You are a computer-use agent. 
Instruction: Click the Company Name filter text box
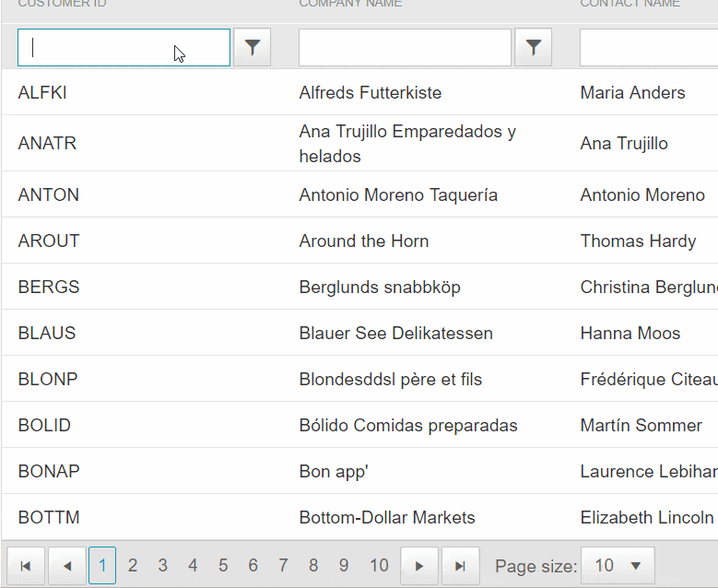tap(405, 48)
